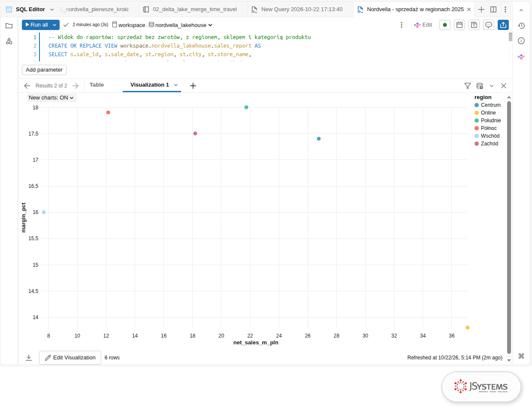The image size is (532, 413).
Task: Toggle split editor layout icon
Action: pos(493,9)
